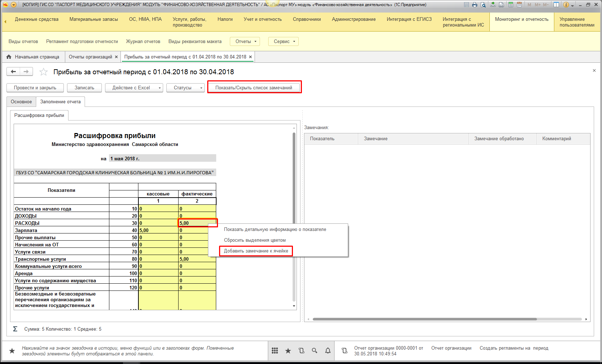Select Транспортные услуги фактические cell 5,00
The width and height of the screenshot is (602, 364).
(197, 259)
